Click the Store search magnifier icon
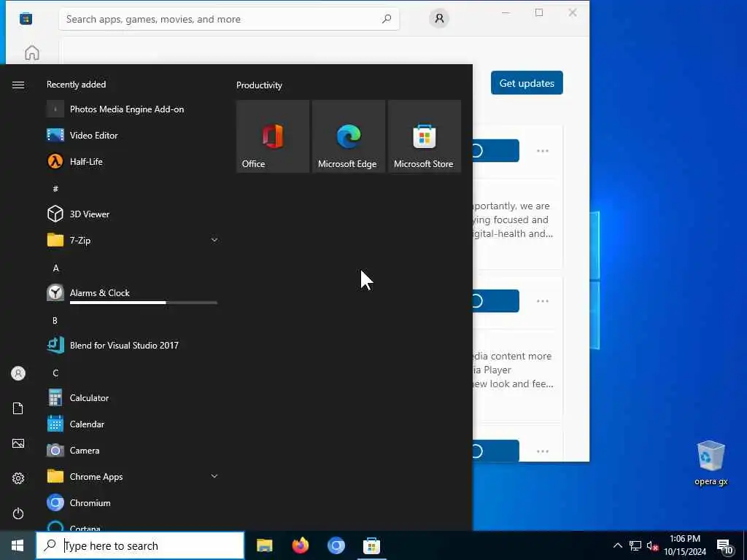The width and height of the screenshot is (747, 560). click(387, 19)
